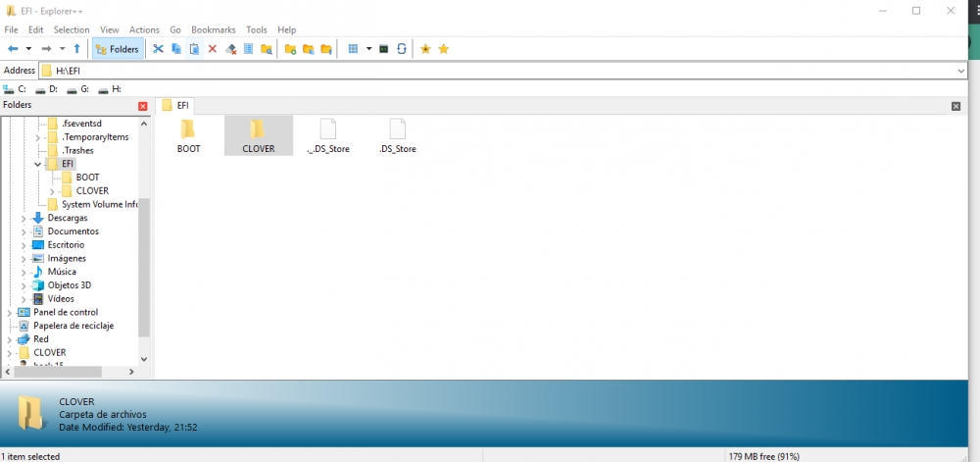Image resolution: width=980 pixels, height=462 pixels.
Task: Click the red X Delete icon
Action: [x=213, y=49]
